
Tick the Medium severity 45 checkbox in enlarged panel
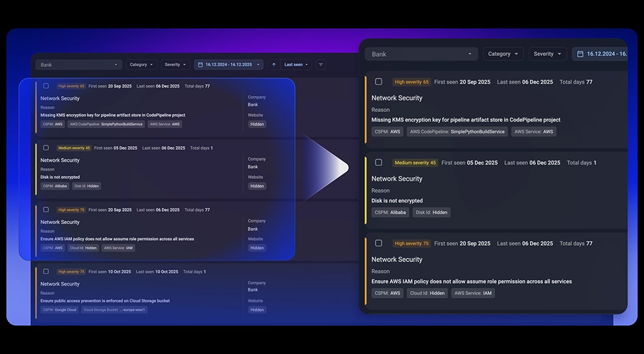(379, 163)
